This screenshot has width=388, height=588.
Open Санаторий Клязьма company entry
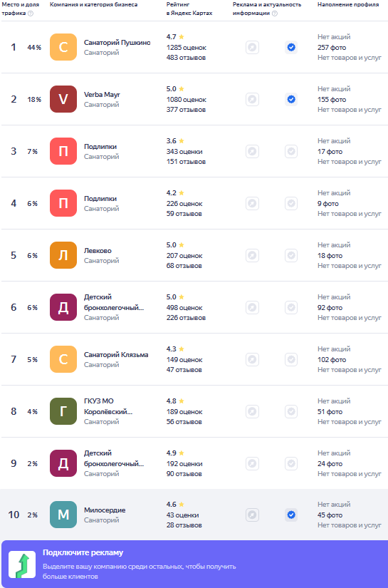coord(116,354)
